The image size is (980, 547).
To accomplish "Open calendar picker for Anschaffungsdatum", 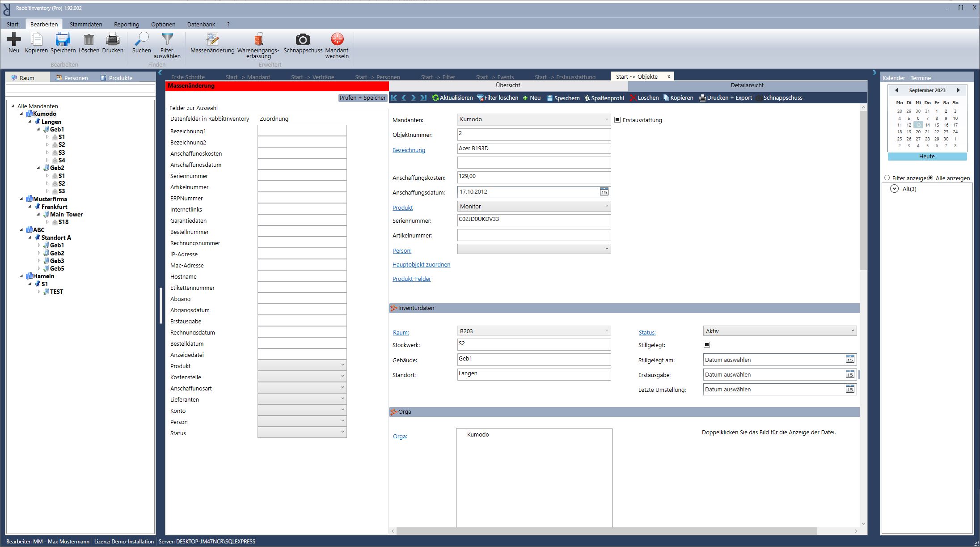I will coord(604,192).
